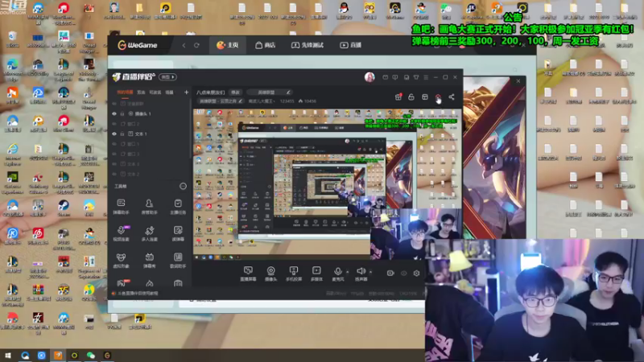Viewport: 644px width, 362px height.
Task: Click the 修改 button next to stream title
Action: pos(235,93)
